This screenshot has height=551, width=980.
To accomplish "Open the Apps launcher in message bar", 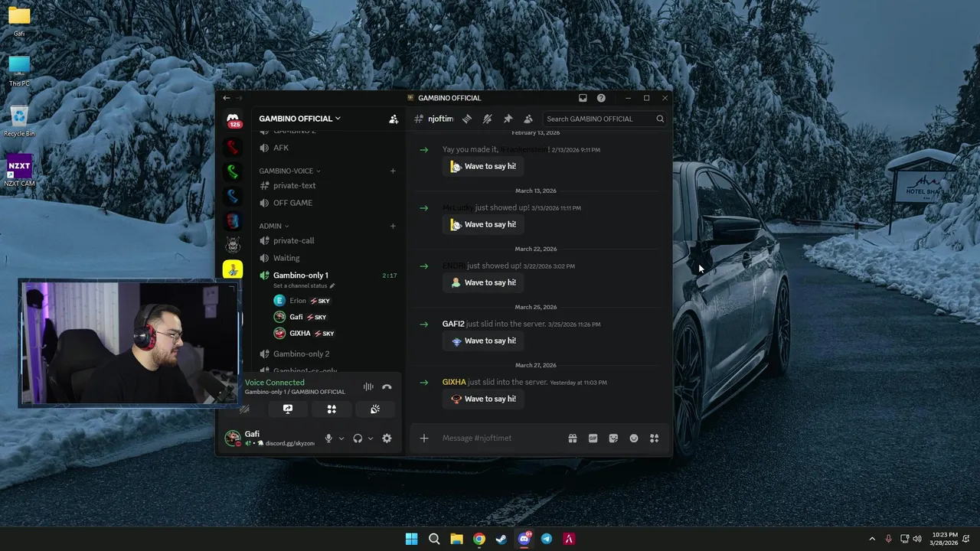I will coord(655,439).
